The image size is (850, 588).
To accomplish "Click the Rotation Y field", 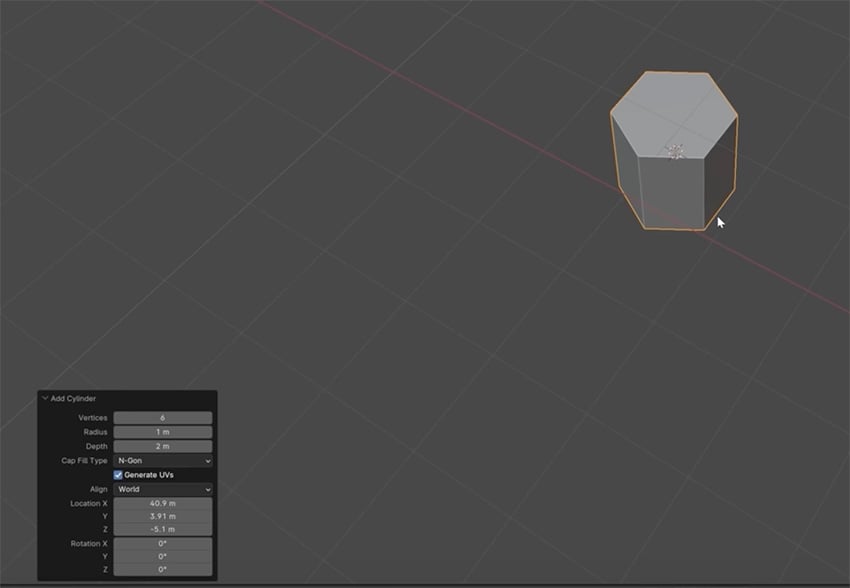I will [163, 557].
